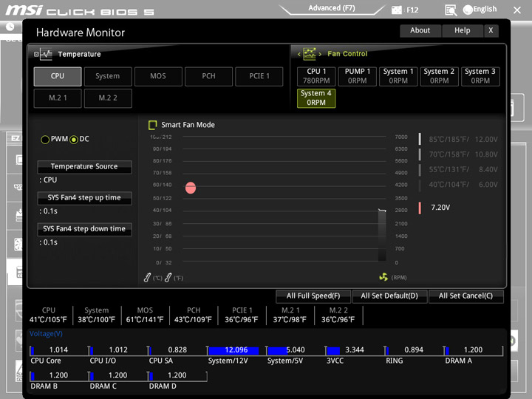
Task: Select the DC radio button
Action: pos(74,140)
